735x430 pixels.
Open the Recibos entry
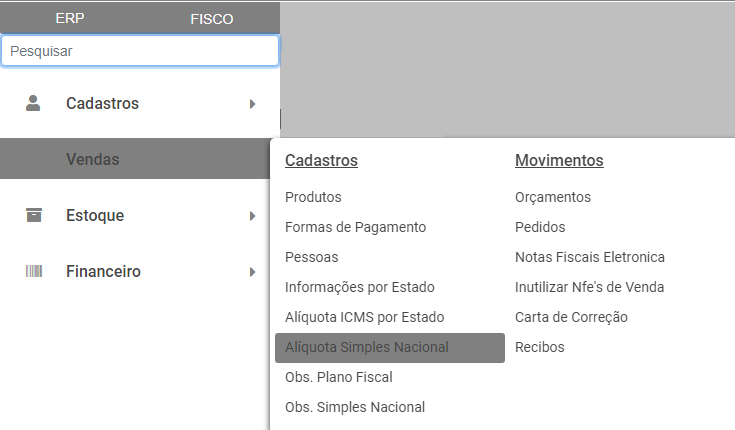(540, 347)
